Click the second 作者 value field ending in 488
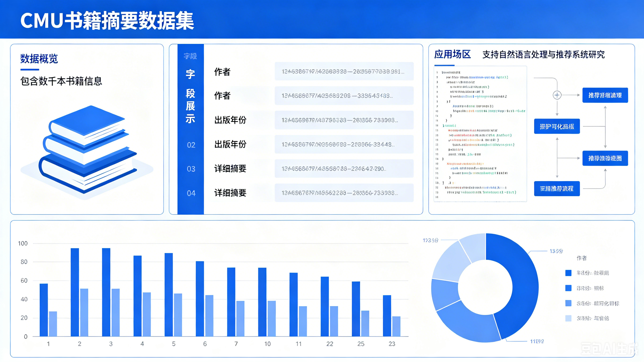This screenshot has width=644, height=362. point(344,96)
